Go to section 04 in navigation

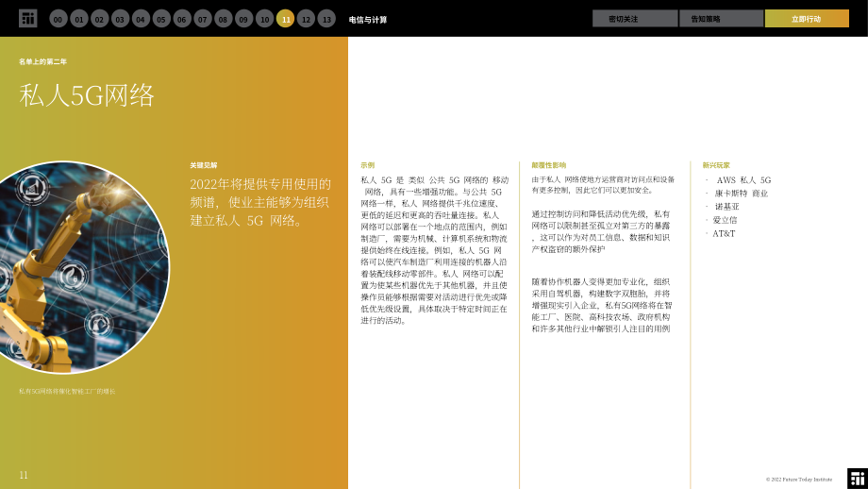[141, 19]
